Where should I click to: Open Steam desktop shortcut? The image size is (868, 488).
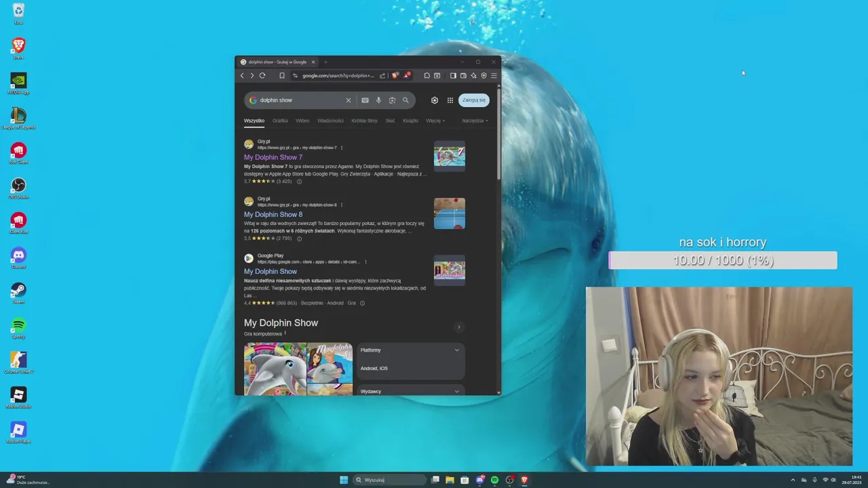tap(18, 293)
